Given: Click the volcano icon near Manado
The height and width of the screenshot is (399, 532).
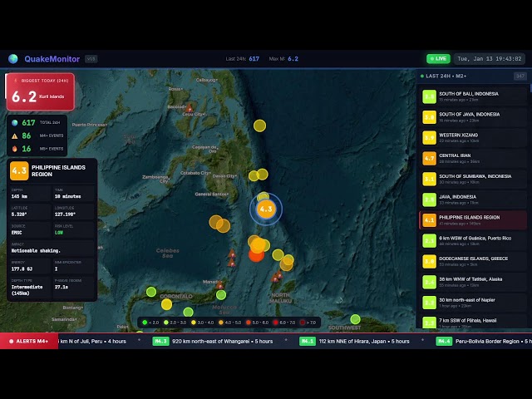Looking at the screenshot, I should pos(219,284).
